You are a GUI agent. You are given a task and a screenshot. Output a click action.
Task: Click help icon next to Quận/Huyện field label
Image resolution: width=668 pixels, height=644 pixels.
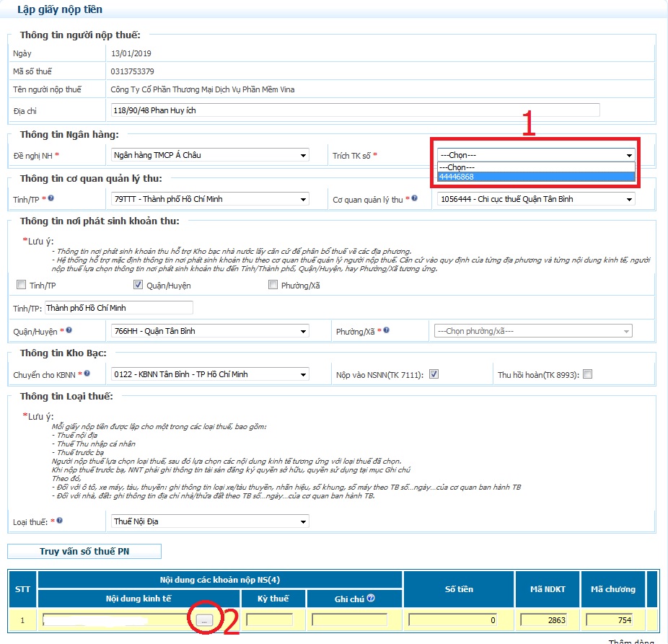[70, 331]
